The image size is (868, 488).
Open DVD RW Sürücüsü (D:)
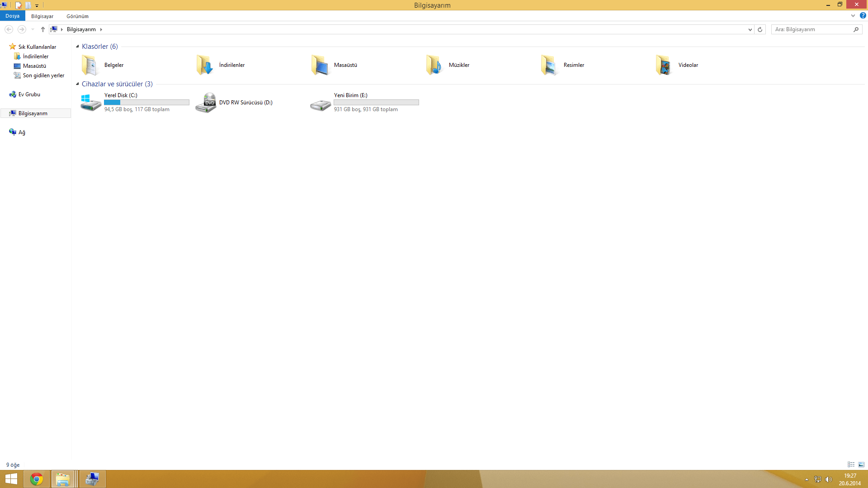click(x=245, y=102)
